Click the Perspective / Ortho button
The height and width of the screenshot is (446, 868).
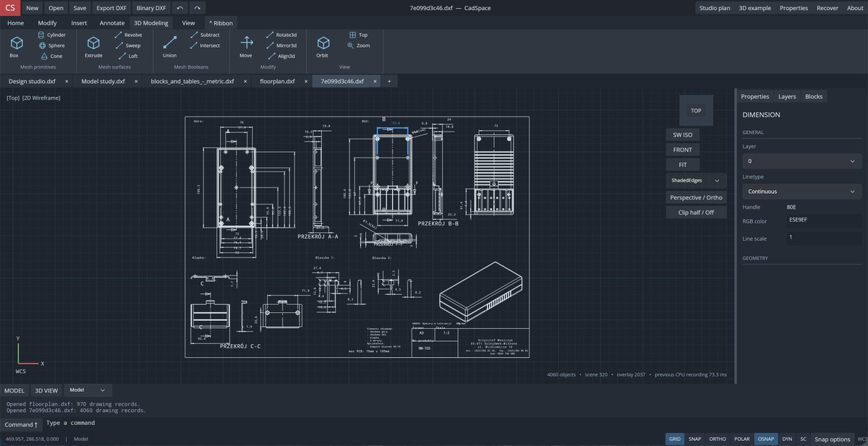tap(696, 197)
